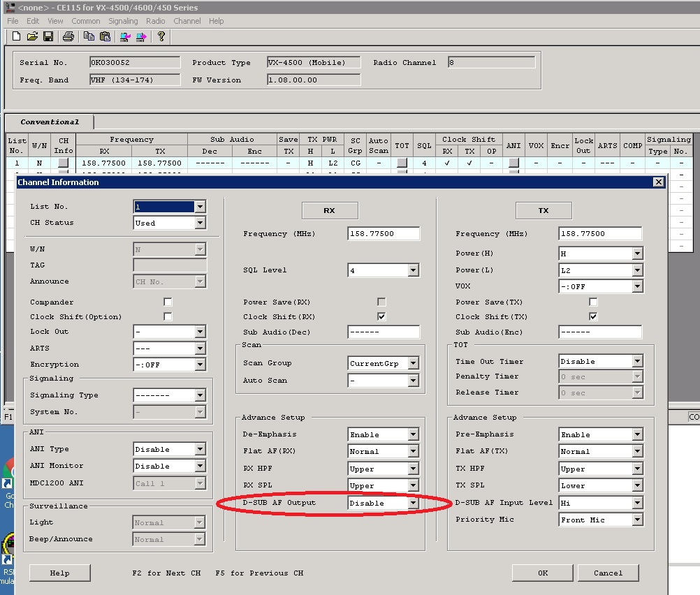The image size is (700, 595).
Task: Open the Power(L) dropdown
Action: pos(638,270)
